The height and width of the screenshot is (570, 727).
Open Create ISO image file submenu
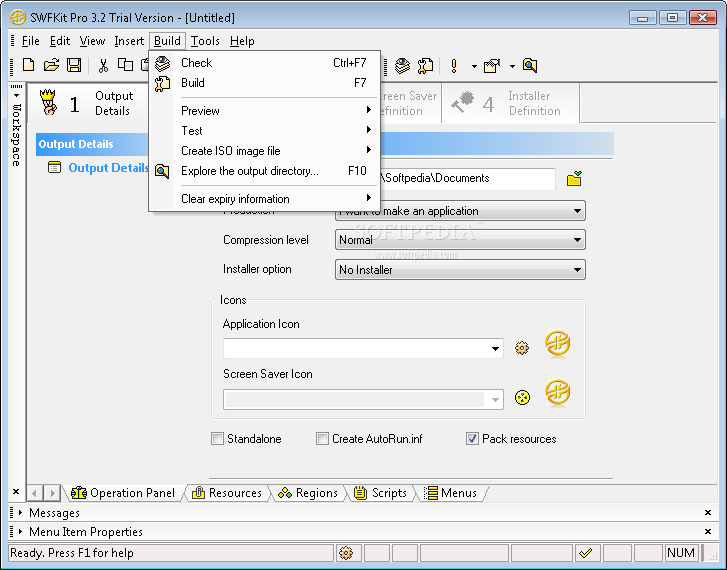point(264,151)
